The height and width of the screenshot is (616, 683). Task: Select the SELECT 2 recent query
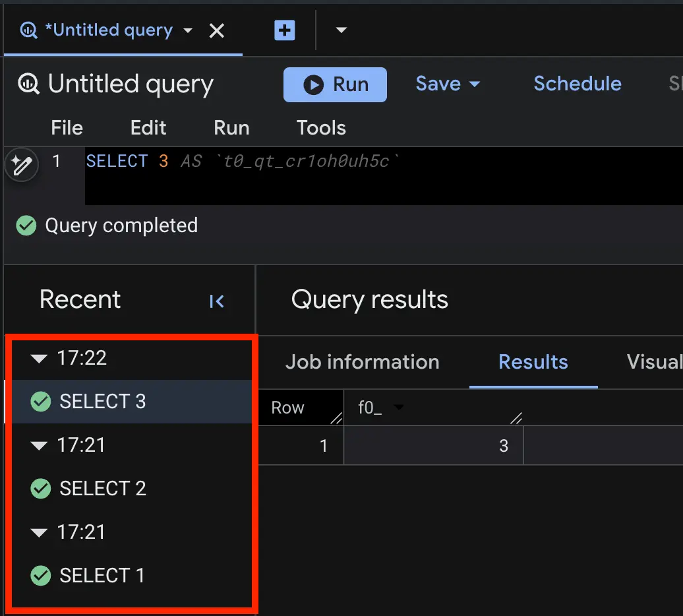click(x=132, y=488)
